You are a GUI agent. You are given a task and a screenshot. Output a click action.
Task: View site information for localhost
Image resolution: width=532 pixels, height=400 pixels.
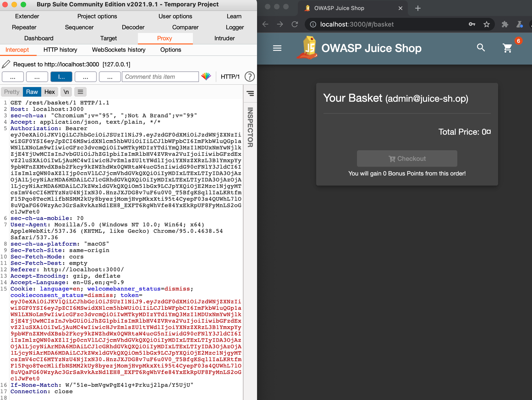313,24
